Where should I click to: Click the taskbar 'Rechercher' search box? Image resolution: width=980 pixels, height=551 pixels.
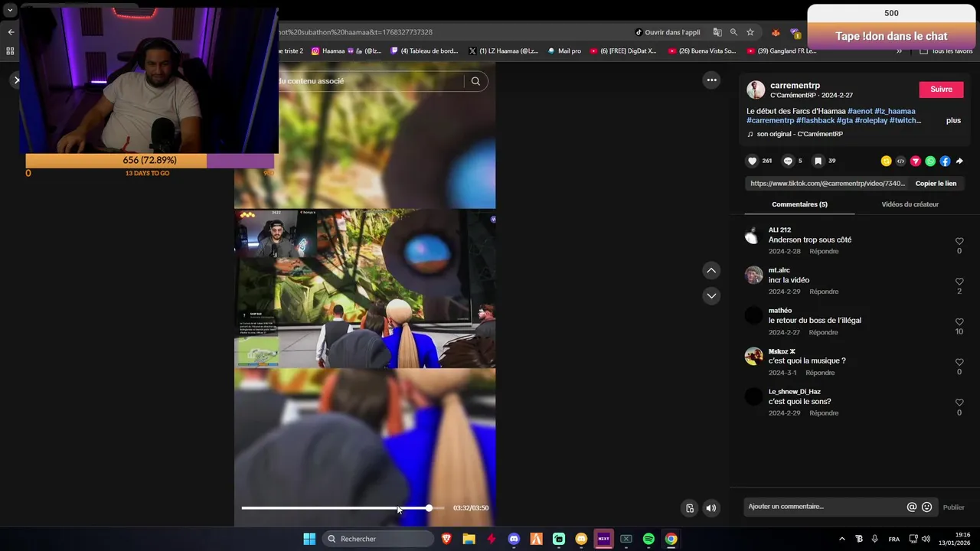click(x=379, y=539)
